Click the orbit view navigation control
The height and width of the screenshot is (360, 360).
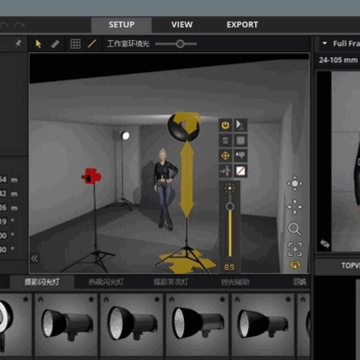(295, 184)
